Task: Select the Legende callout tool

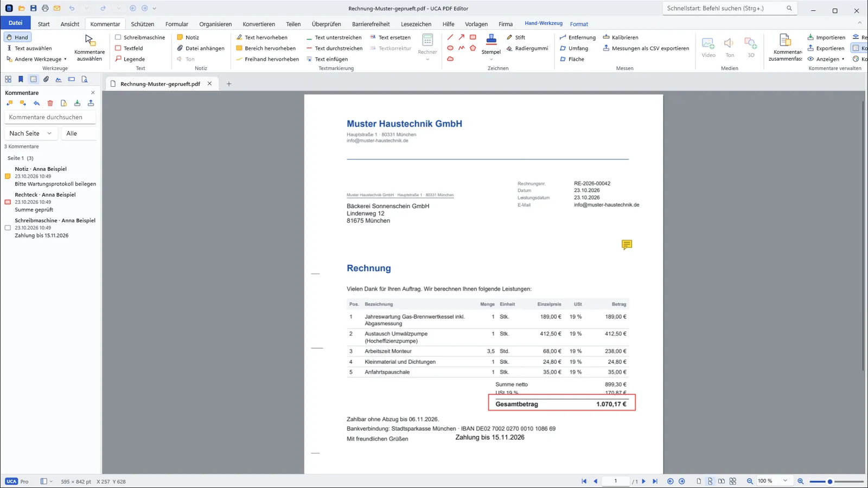Action: 130,59
